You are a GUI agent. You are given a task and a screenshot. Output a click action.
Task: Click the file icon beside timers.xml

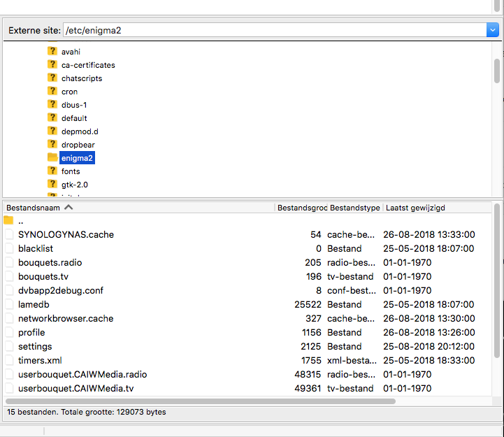[x=9, y=361]
